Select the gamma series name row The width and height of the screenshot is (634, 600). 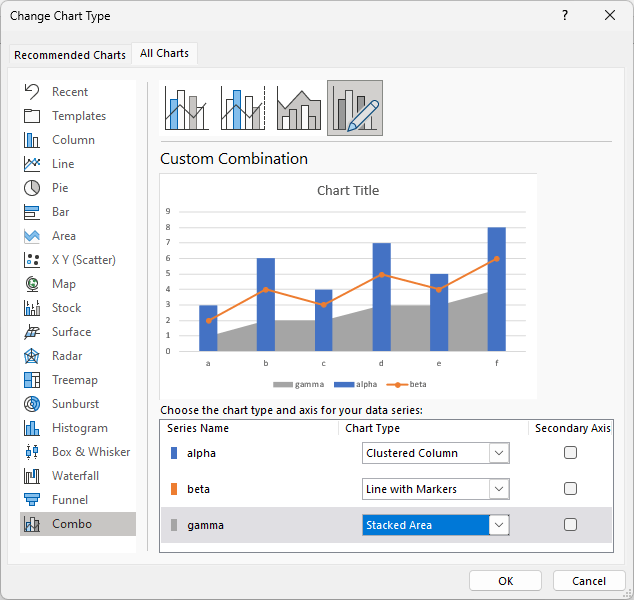click(x=387, y=525)
